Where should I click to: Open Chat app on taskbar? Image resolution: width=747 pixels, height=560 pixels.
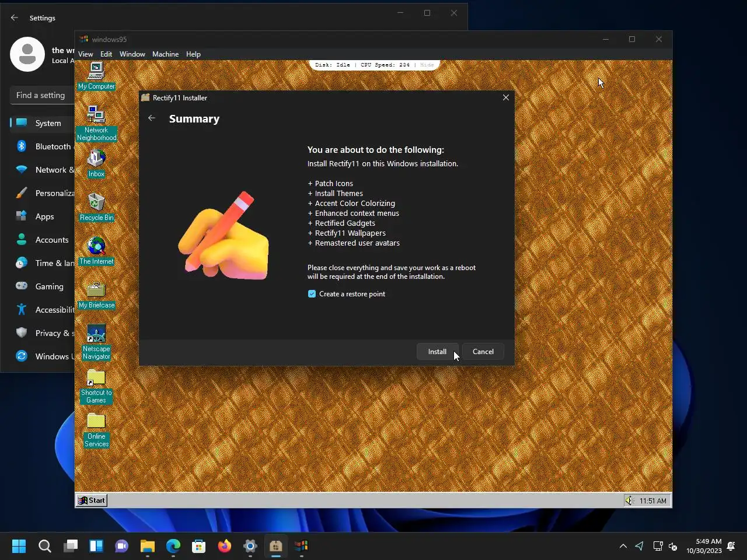122,546
